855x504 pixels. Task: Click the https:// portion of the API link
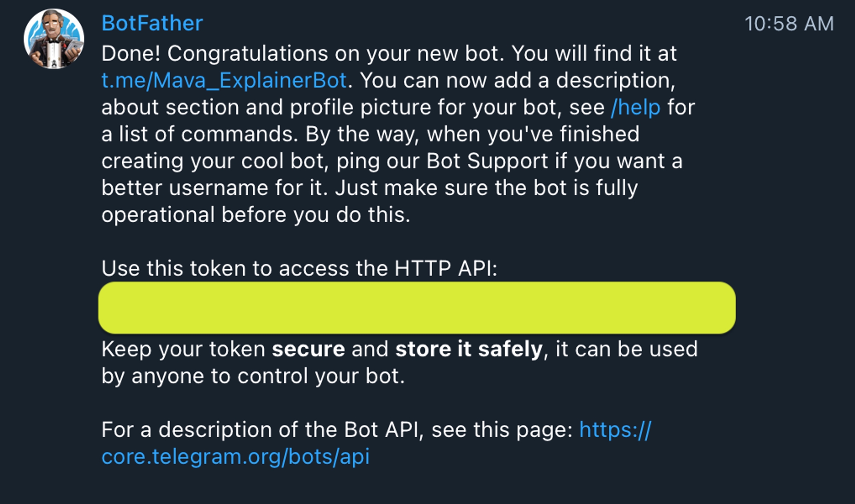tap(615, 430)
